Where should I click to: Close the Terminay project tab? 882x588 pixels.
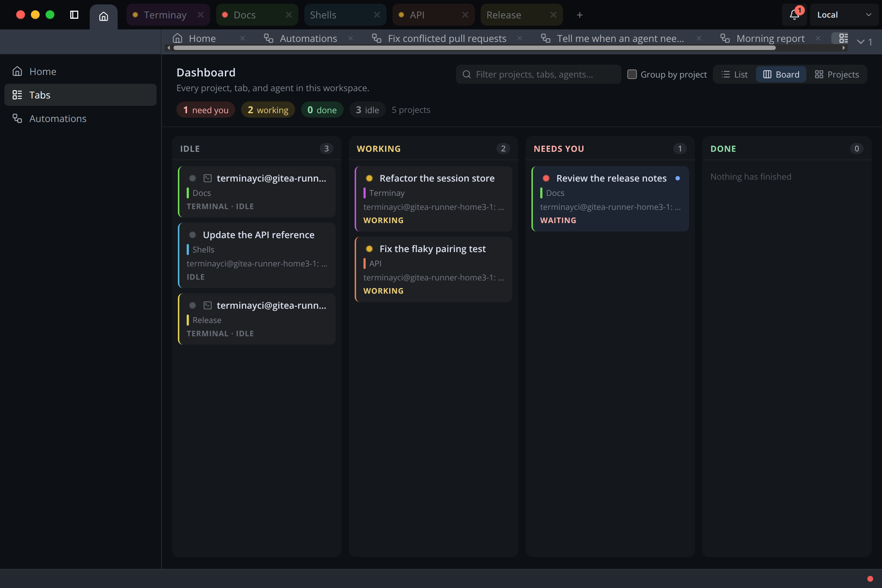(201, 15)
